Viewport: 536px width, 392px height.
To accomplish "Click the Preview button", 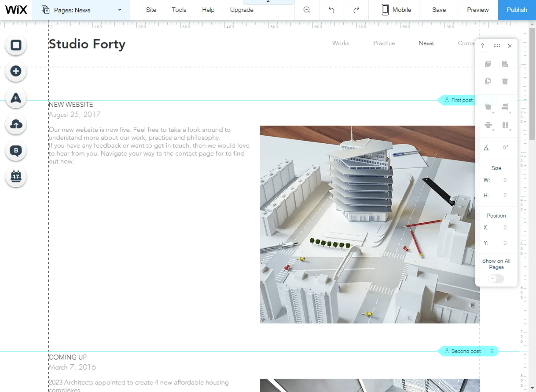I will [478, 10].
